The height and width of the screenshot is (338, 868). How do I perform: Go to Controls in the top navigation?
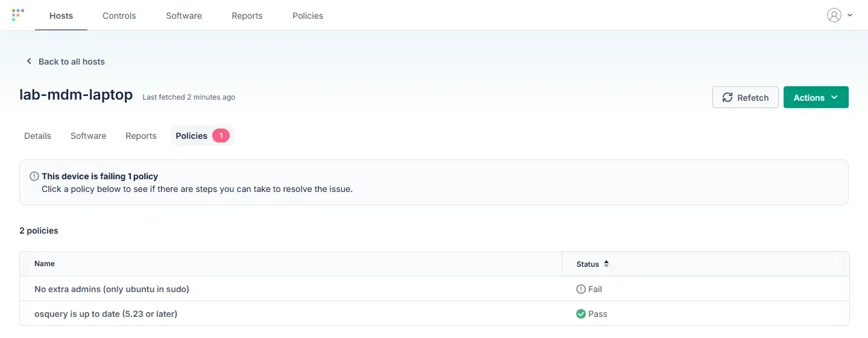(119, 16)
